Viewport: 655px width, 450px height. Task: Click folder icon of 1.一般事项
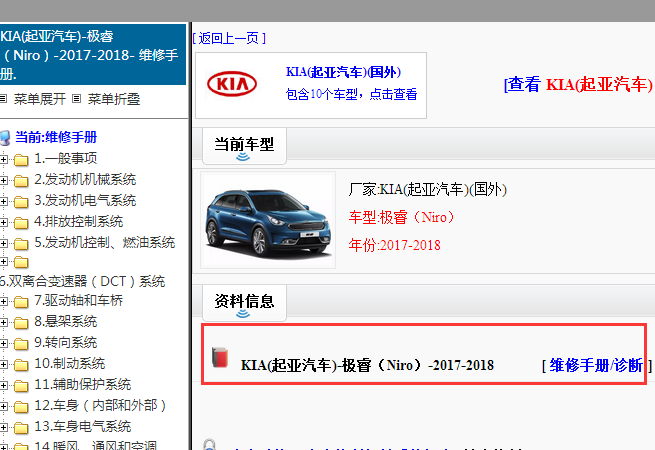click(x=21, y=160)
